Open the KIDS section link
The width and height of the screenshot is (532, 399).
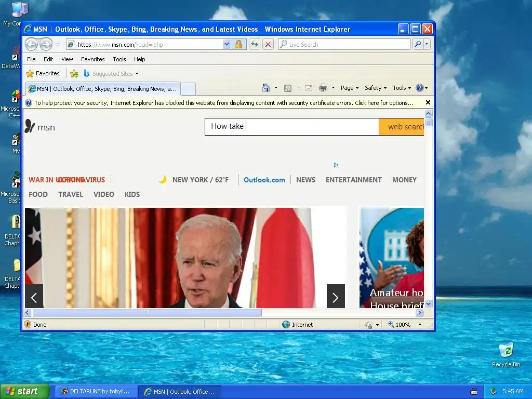click(x=132, y=194)
